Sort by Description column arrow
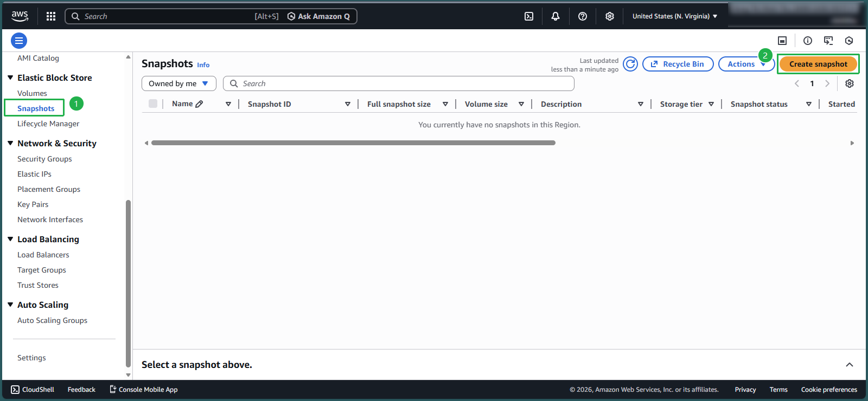The width and height of the screenshot is (868, 401). point(641,104)
